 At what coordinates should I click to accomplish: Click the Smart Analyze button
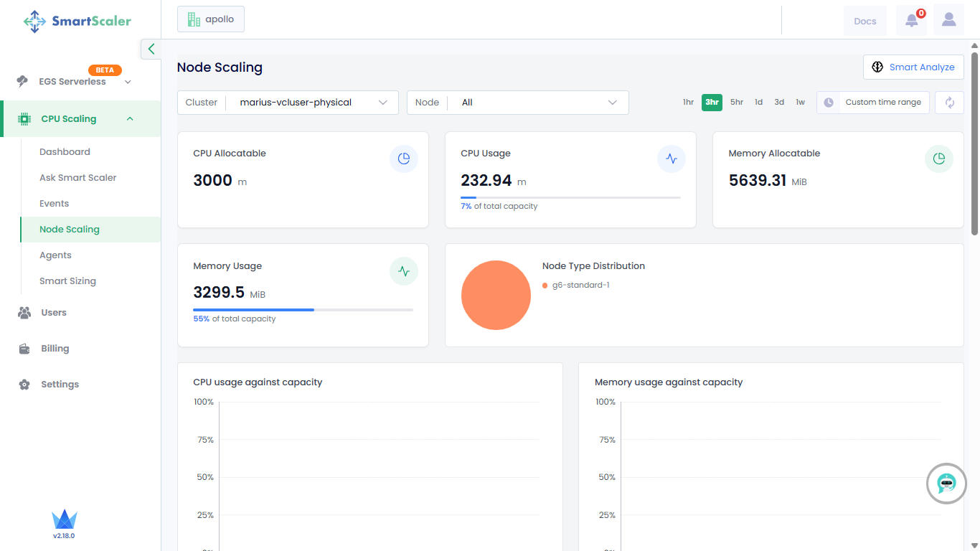tap(913, 67)
